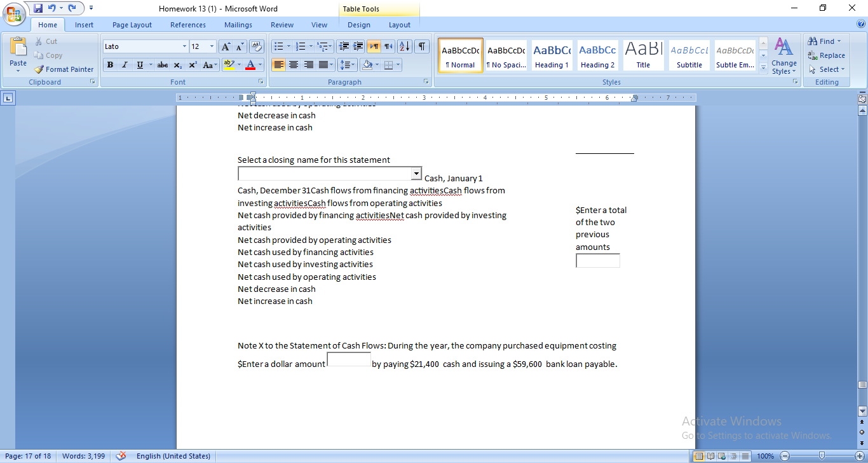Screen dimensions: 868x463
Task: Click the Replace command
Action: point(827,55)
